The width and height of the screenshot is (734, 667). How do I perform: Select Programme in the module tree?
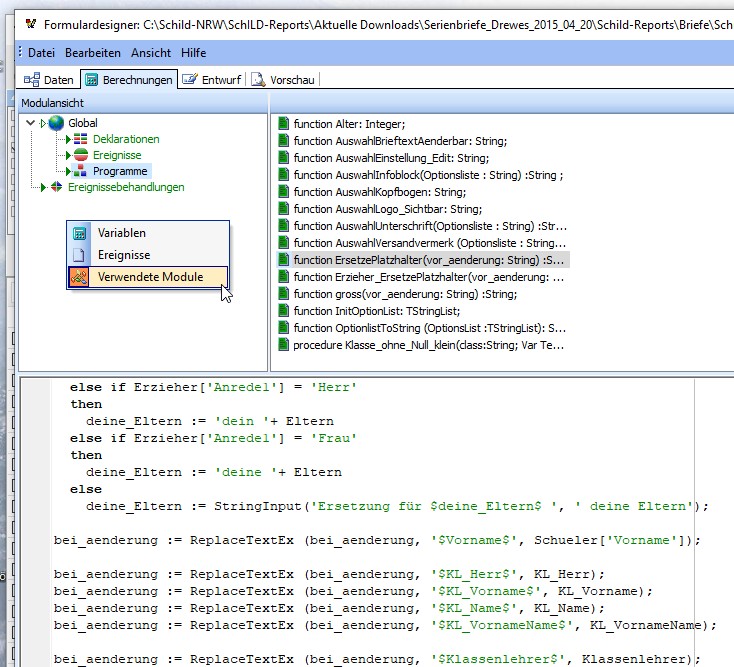pyautogui.click(x=120, y=171)
